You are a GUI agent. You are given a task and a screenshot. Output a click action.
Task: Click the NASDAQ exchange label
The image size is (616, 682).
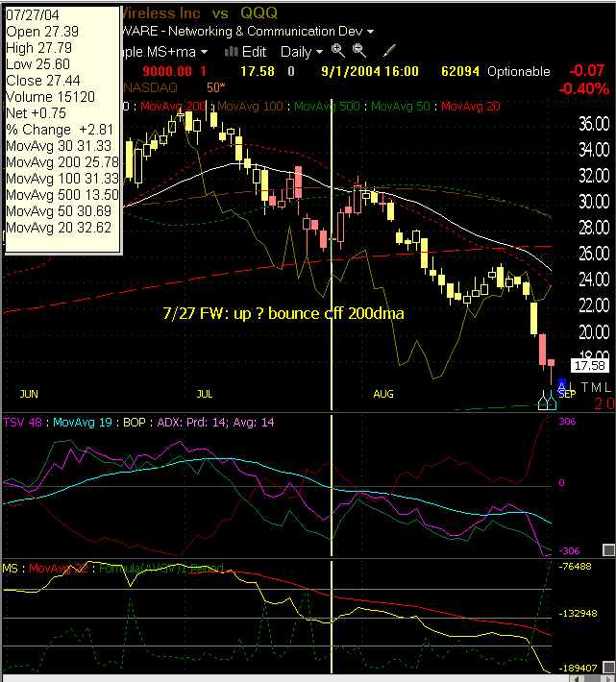point(151,87)
